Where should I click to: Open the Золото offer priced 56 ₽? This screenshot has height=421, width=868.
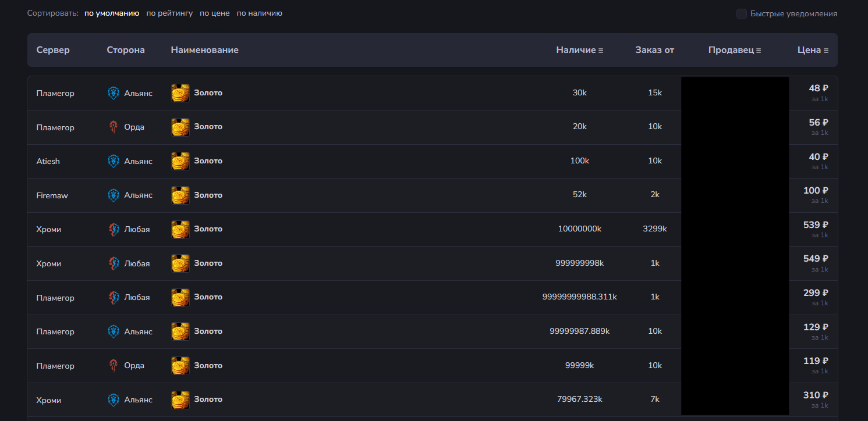tap(208, 127)
